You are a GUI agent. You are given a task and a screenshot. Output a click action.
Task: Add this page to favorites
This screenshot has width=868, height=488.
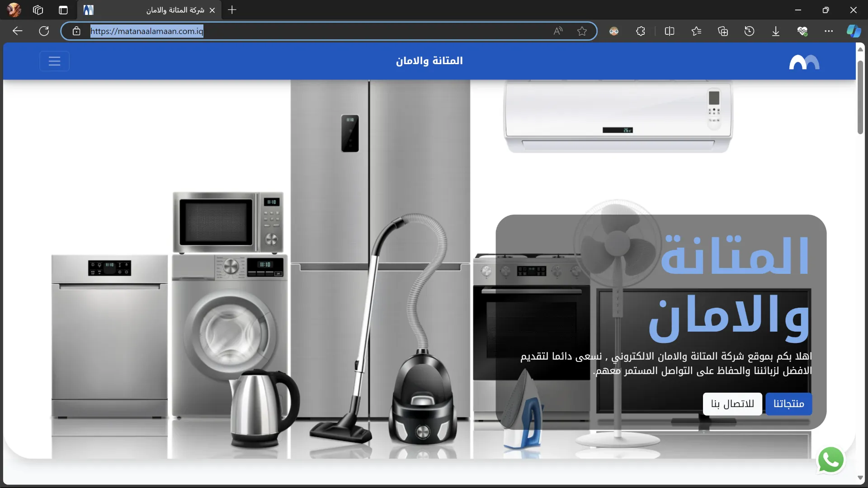[582, 31]
